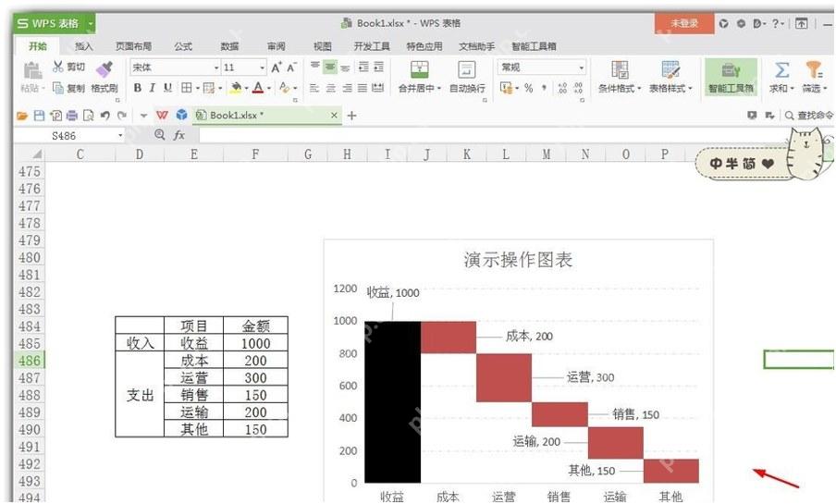This screenshot has width=836, height=504.
Task: Toggle Underline formatting
Action: 168,88
